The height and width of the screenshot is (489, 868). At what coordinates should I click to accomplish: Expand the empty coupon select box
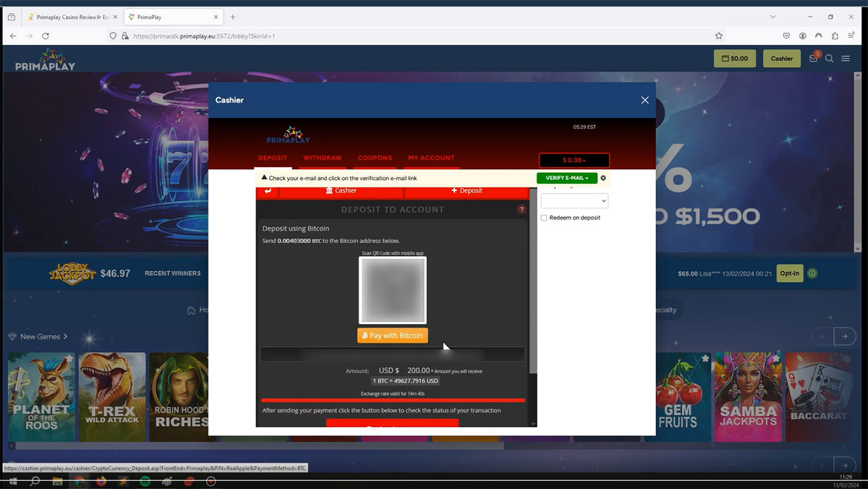tap(574, 201)
